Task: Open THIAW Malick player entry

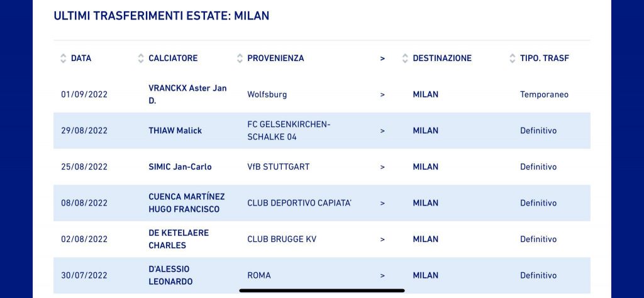Action: pos(175,131)
